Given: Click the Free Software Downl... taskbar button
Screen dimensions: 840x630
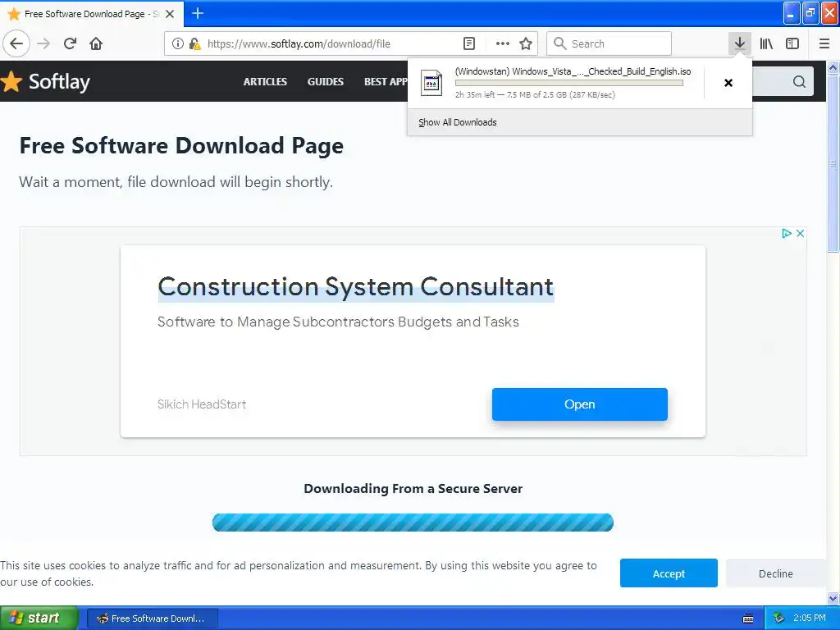Looking at the screenshot, I should (x=152, y=619).
